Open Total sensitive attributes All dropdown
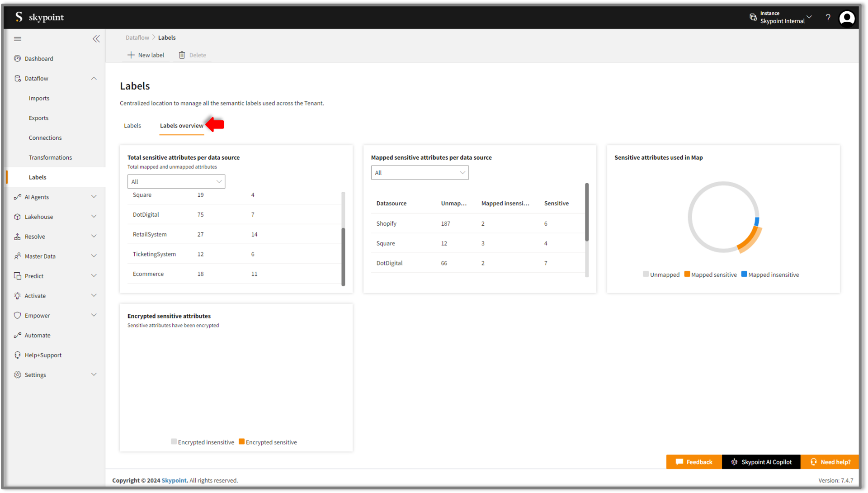The height and width of the screenshot is (493, 868). (176, 181)
